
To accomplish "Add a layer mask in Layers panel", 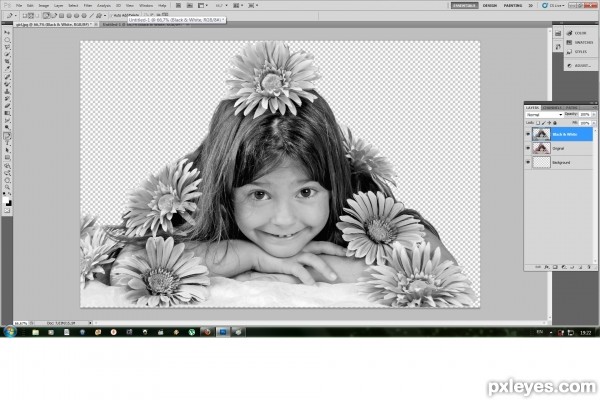I will coord(555,267).
